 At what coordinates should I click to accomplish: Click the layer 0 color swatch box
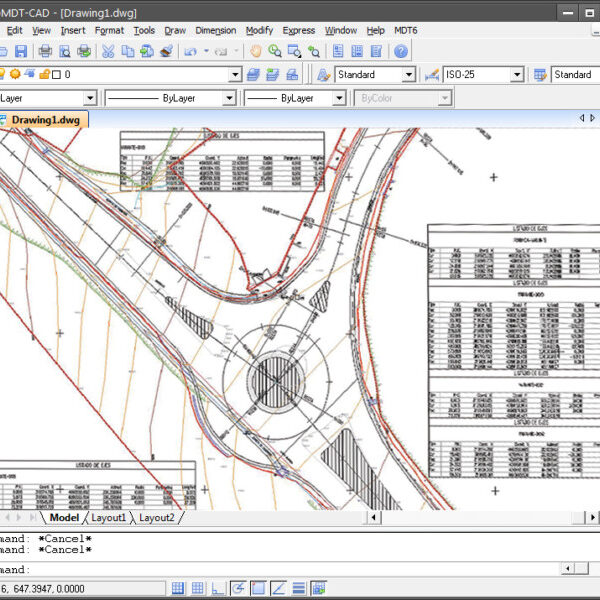(56, 75)
